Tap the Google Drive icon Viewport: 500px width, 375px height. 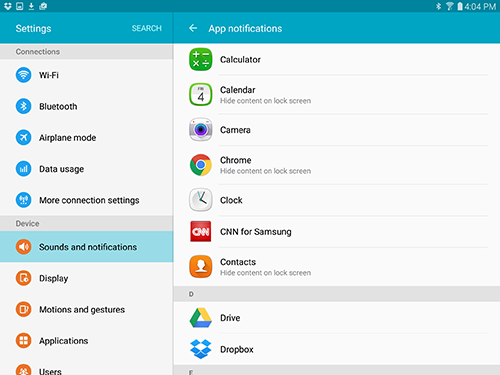[201, 318]
